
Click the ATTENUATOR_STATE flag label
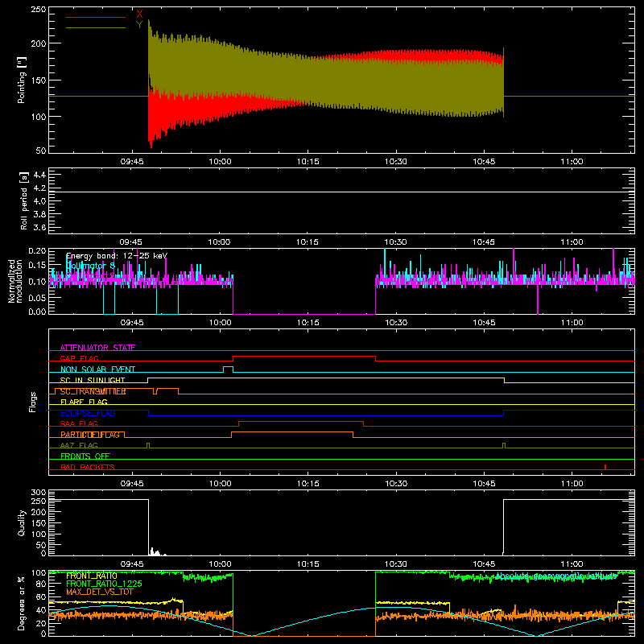point(97,348)
